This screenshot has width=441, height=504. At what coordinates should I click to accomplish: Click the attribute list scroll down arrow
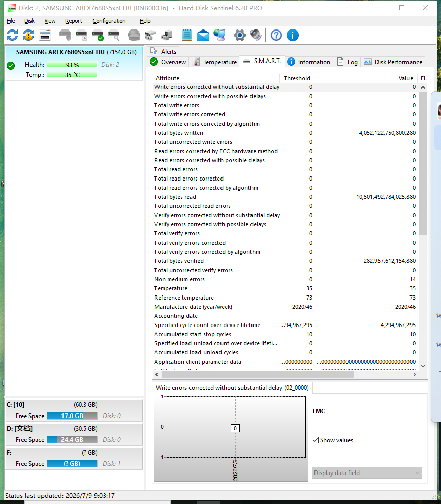[423, 366]
